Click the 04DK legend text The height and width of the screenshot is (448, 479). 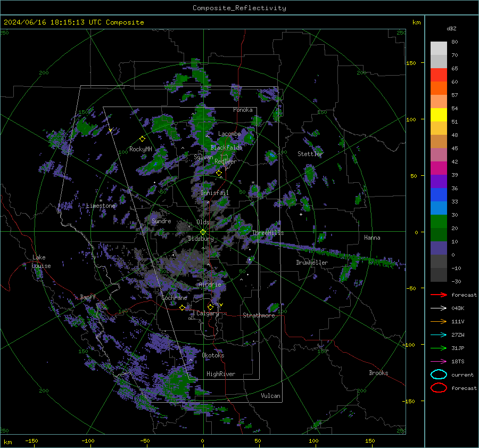pyautogui.click(x=458, y=308)
